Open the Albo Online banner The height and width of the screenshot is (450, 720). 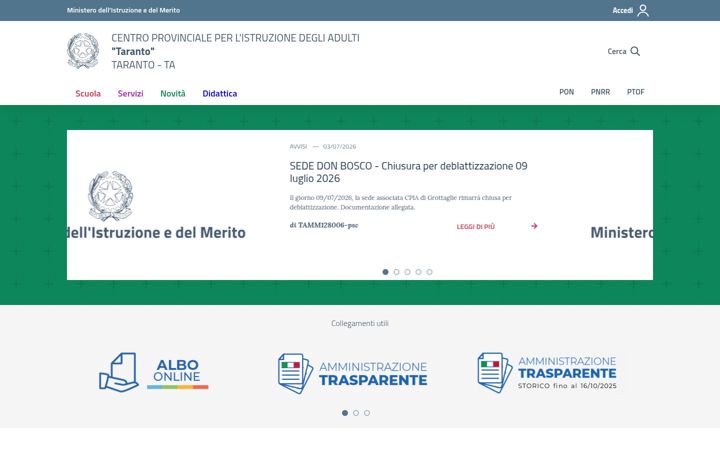154,372
